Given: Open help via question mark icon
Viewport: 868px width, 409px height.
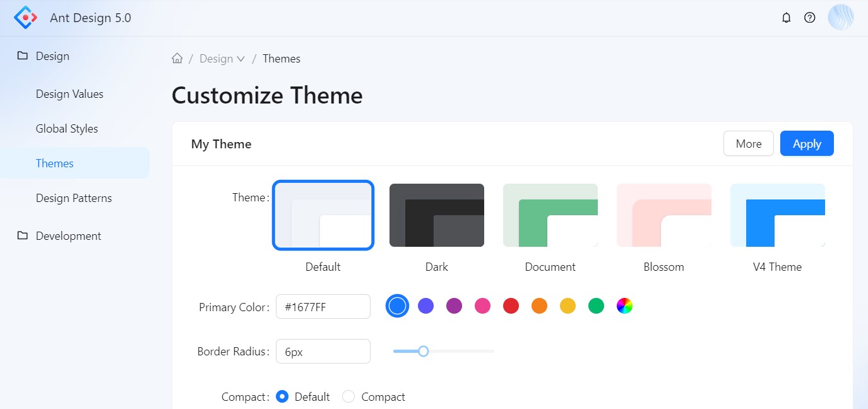Looking at the screenshot, I should 809,18.
